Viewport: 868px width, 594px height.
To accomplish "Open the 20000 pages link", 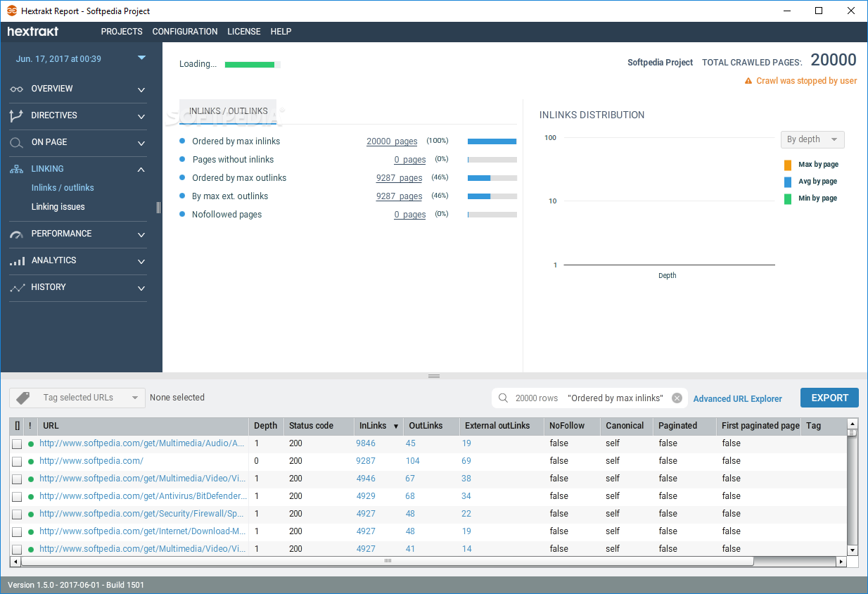I will point(392,141).
